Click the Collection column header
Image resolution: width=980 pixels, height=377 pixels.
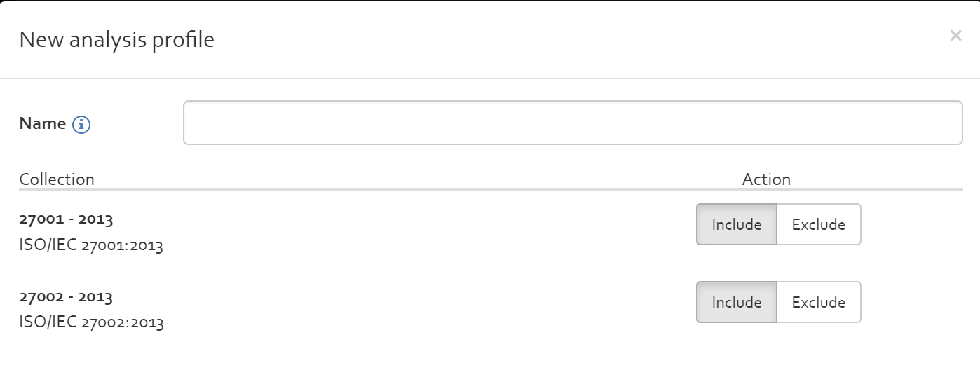(57, 179)
